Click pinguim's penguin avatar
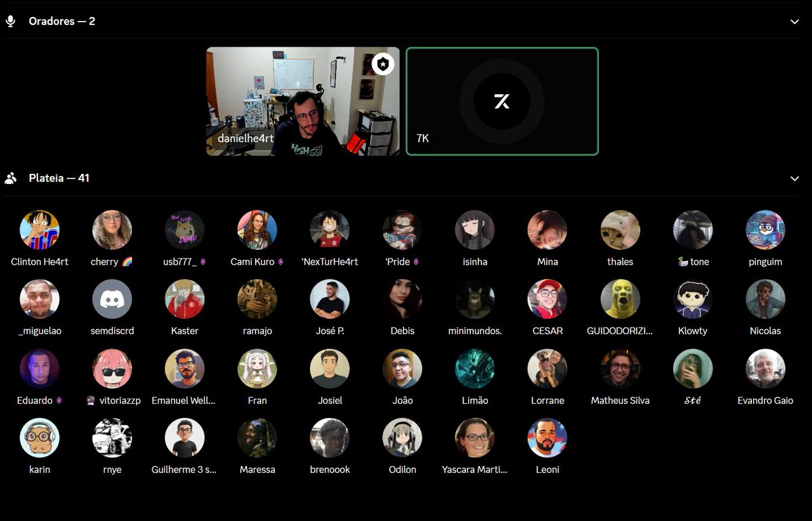The width and height of the screenshot is (812, 521). click(765, 230)
